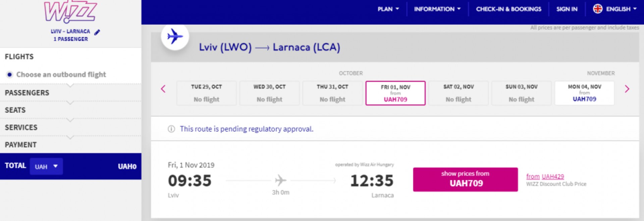
Task: Expand the PLAN menu
Action: (x=388, y=9)
